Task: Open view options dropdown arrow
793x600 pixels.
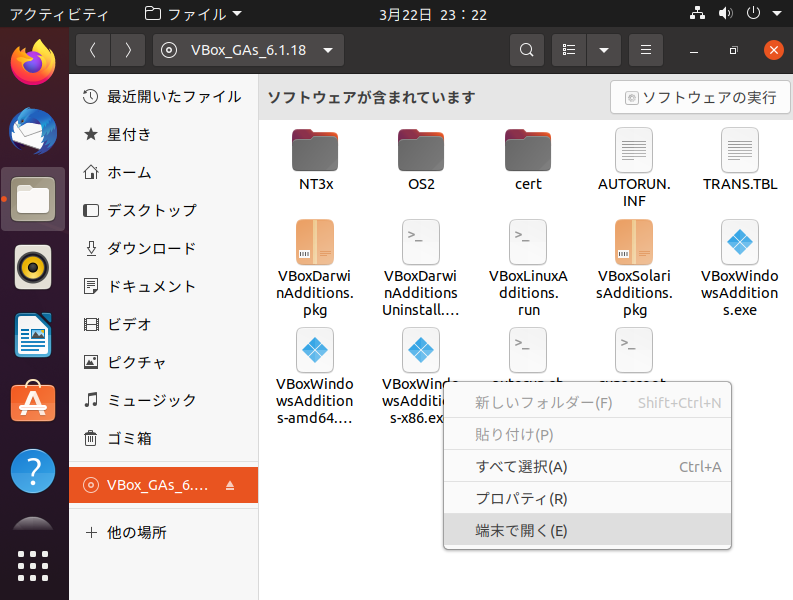Action: pos(604,50)
